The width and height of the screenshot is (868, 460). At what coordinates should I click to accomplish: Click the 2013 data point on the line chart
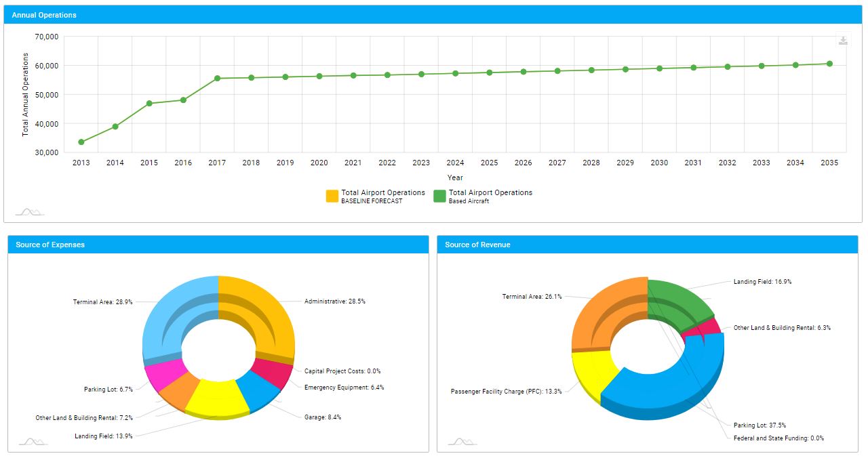(81, 142)
